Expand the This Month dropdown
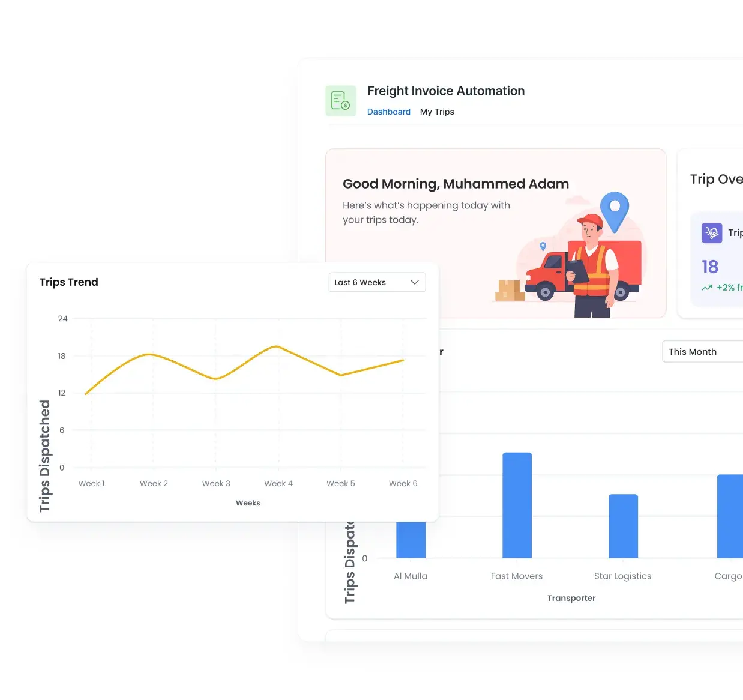 click(702, 352)
